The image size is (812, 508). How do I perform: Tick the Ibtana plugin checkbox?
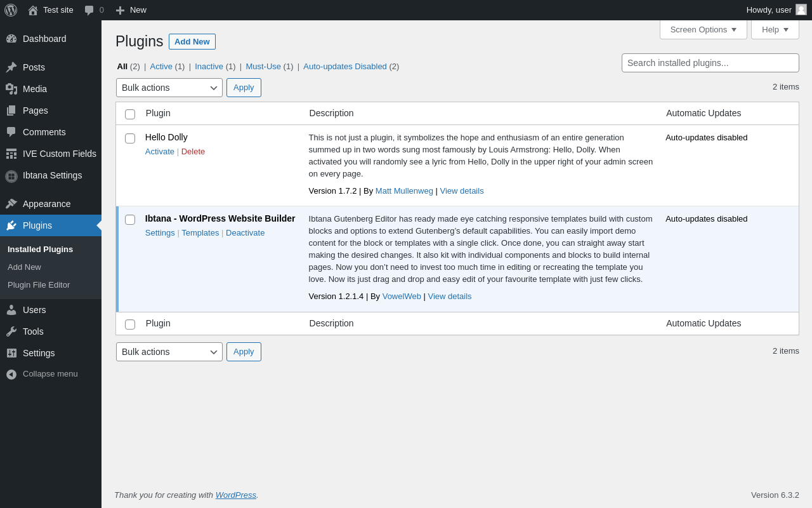point(130,220)
